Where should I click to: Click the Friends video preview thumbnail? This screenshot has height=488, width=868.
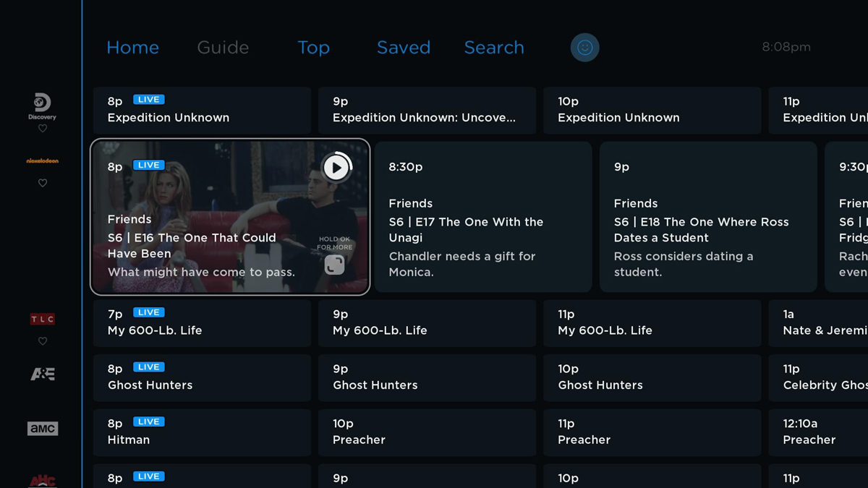pos(335,167)
